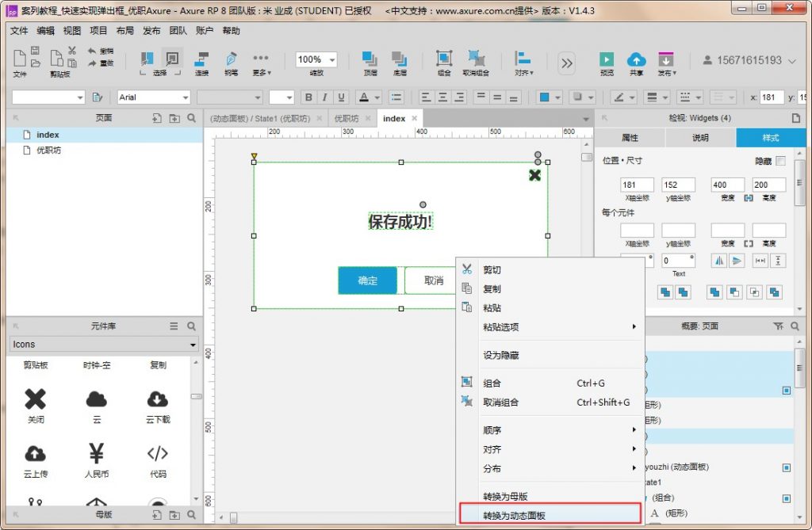Click the Preview (预览) play icon
This screenshot has height=530, width=812.
(x=607, y=59)
